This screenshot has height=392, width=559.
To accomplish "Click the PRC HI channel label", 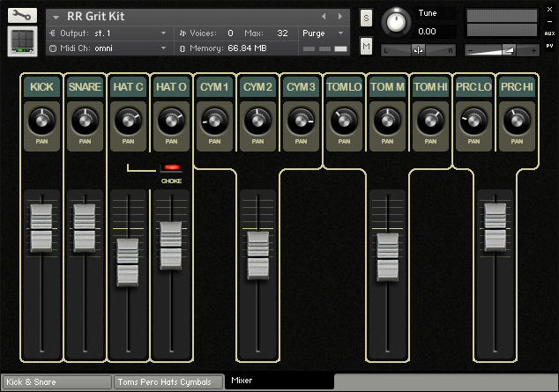I will (x=517, y=87).
